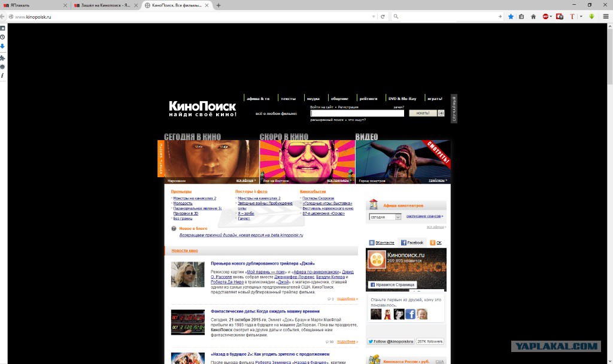Screen dimensions: 613x364
Task: Open the афиша & тв menu
Action: click(258, 99)
